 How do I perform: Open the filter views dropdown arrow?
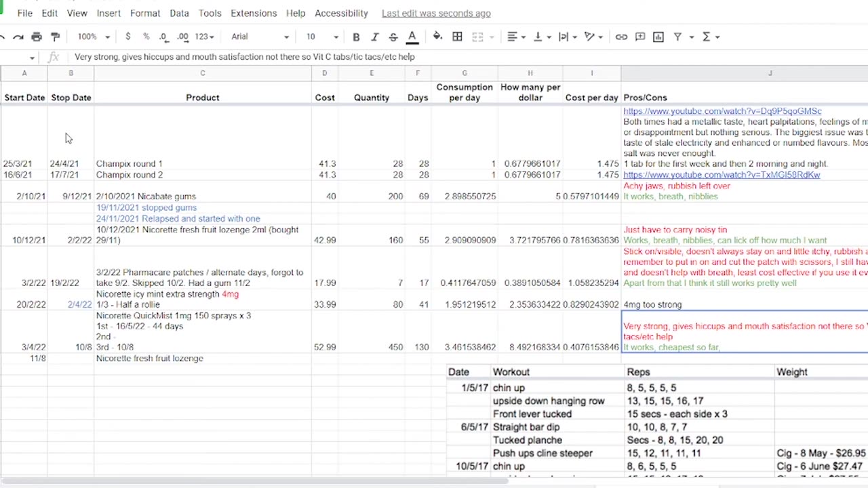point(691,37)
